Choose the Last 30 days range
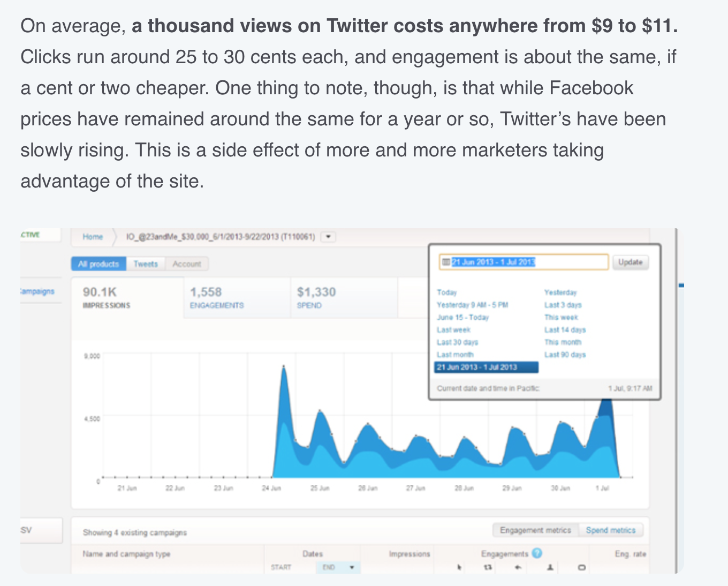Viewport: 728px width, 586px height. (x=457, y=342)
